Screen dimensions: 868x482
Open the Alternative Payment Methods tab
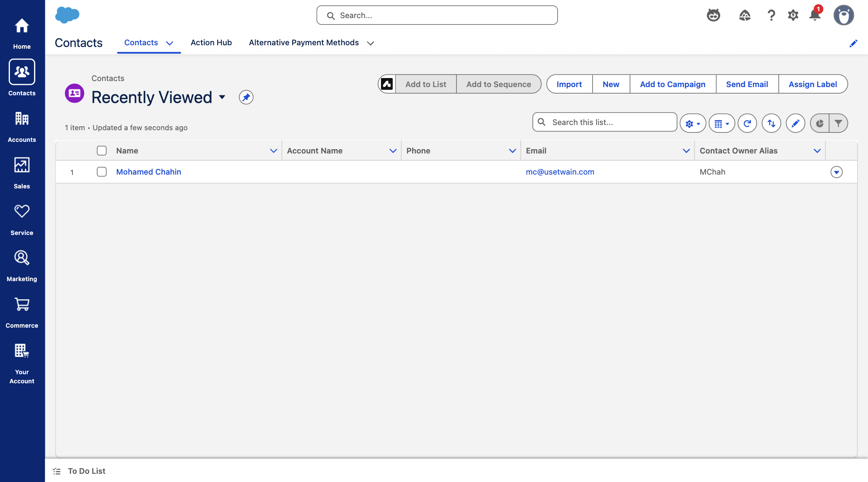[x=304, y=43]
